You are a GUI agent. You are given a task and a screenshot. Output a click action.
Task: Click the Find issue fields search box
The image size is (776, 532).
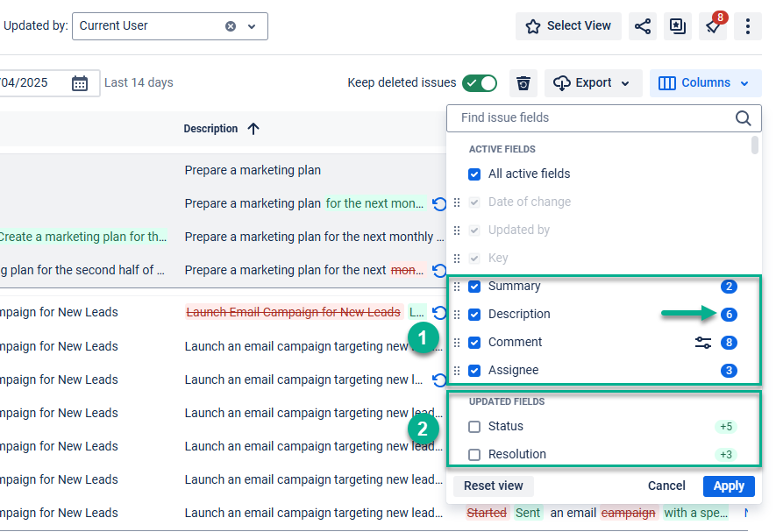592,118
